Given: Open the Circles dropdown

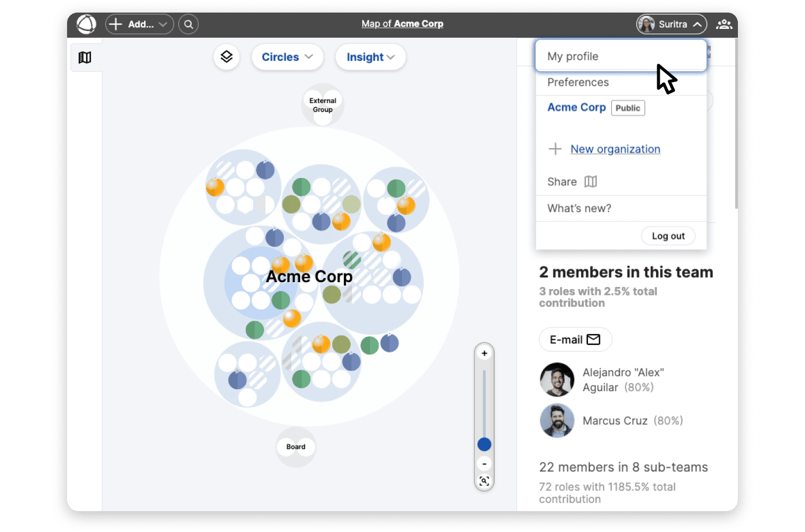Looking at the screenshot, I should 287,57.
